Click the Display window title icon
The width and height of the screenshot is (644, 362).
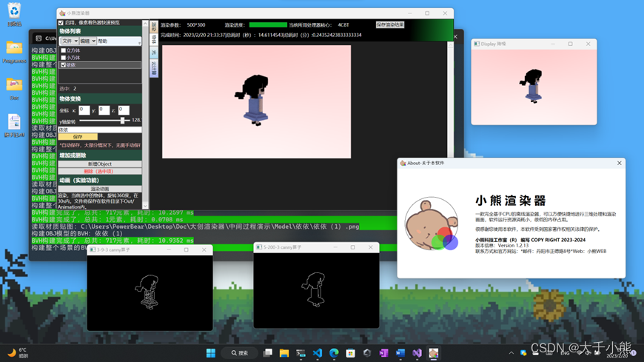pyautogui.click(x=477, y=44)
